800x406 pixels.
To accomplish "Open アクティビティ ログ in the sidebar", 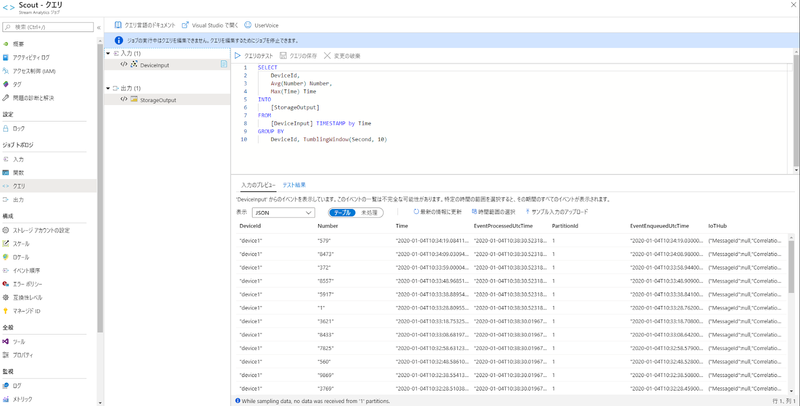I will [33, 57].
